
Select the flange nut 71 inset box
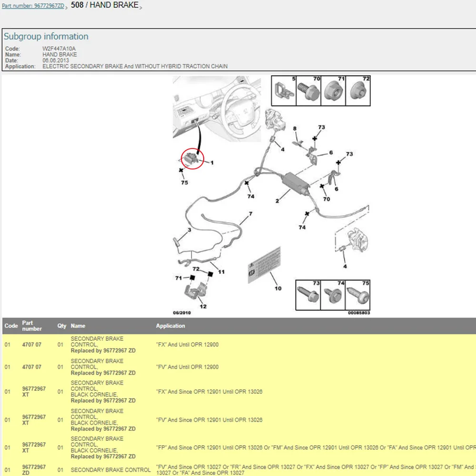pos(333,90)
